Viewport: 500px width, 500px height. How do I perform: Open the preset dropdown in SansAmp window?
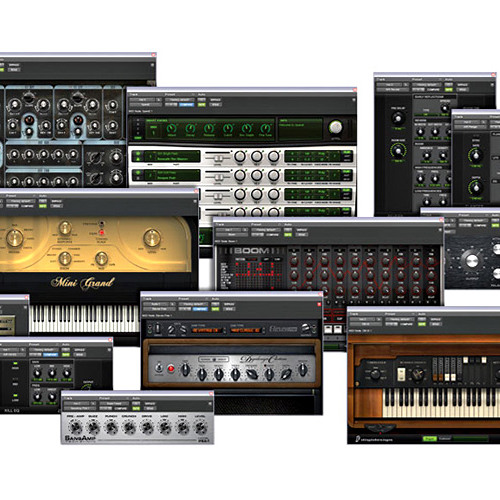[x=114, y=403]
